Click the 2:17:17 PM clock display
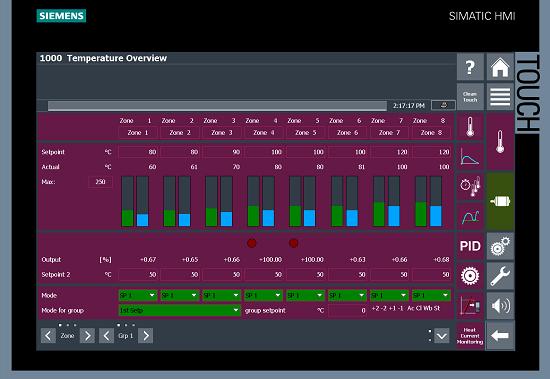 409,106
